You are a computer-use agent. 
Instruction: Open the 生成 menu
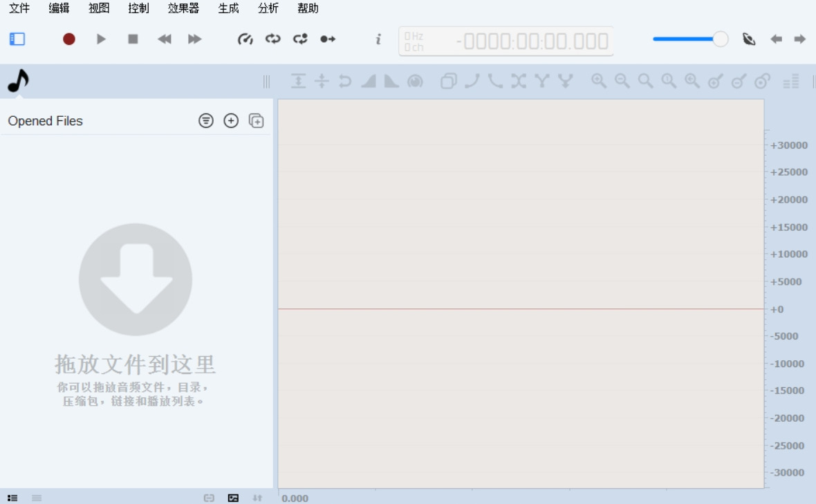[x=228, y=8]
